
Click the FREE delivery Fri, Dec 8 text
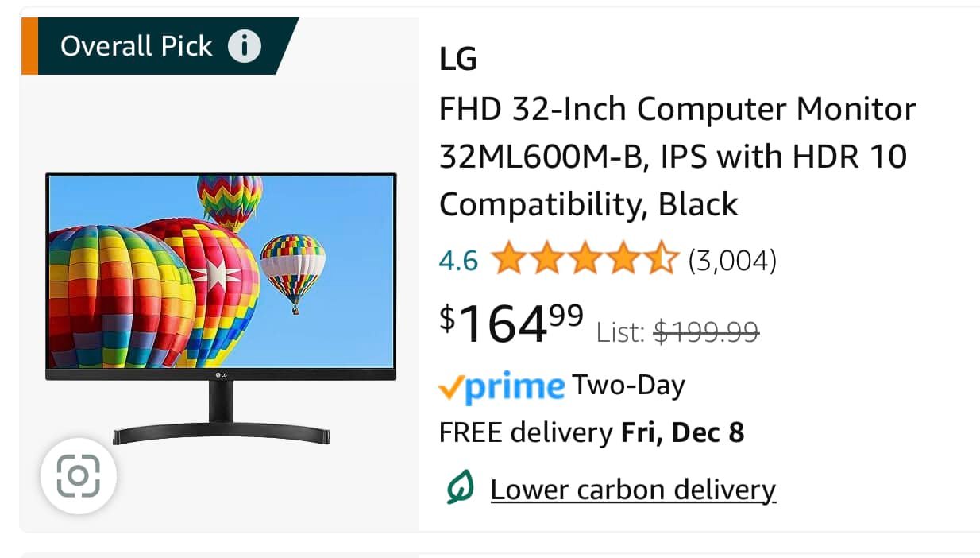592,433
